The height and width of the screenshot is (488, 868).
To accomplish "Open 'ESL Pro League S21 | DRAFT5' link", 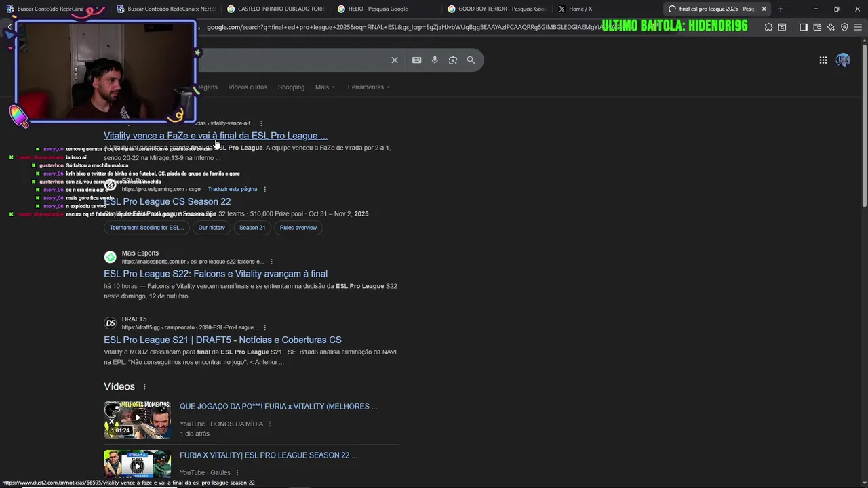I will coord(222,340).
